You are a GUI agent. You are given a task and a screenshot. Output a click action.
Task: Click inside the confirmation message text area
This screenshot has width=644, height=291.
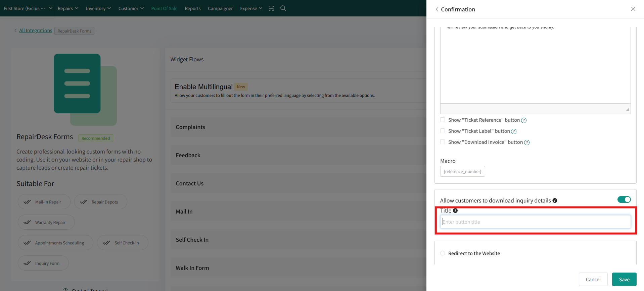pyautogui.click(x=535, y=65)
